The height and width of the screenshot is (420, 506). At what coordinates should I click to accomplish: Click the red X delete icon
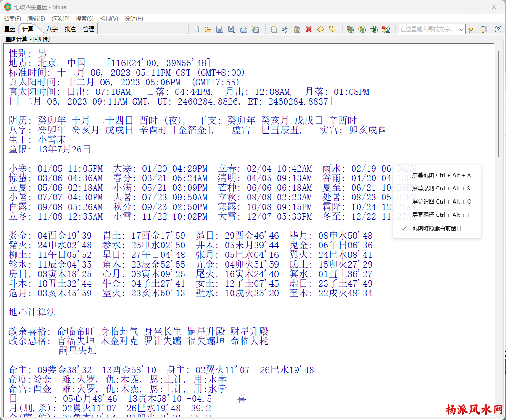[309, 29]
